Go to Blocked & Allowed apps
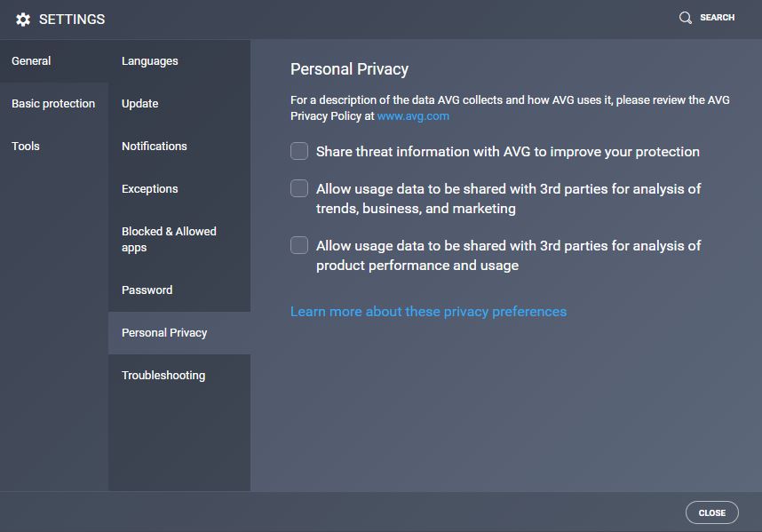The width and height of the screenshot is (762, 532). (x=179, y=240)
